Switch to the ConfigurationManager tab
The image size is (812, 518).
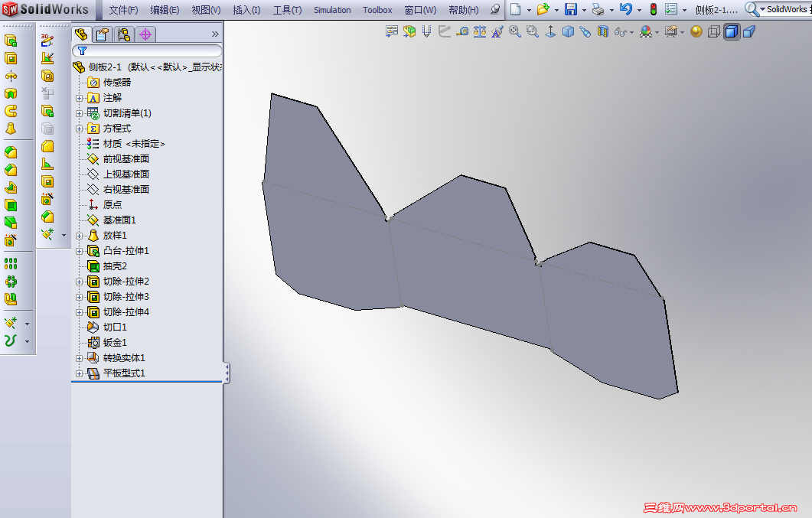(x=124, y=34)
